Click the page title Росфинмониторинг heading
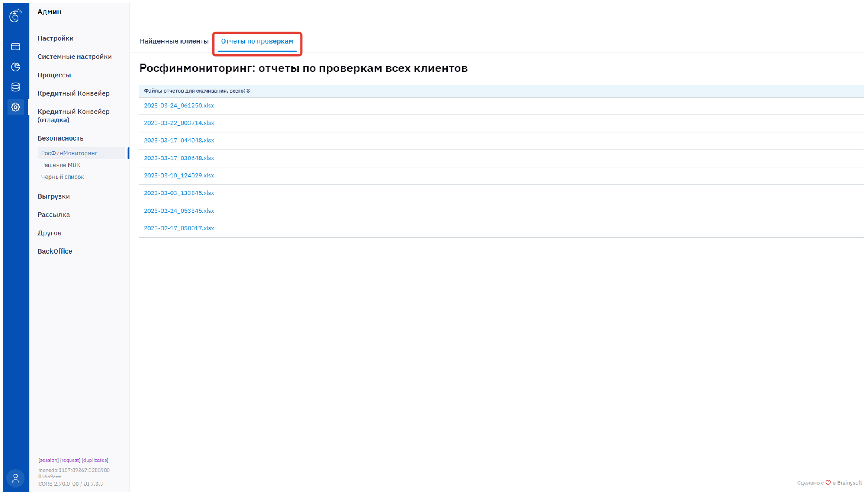Screen dimensions: 868x496 [x=303, y=69]
